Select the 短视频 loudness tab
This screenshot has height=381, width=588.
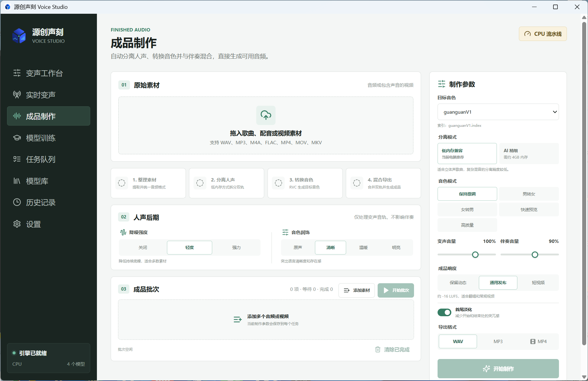point(538,283)
